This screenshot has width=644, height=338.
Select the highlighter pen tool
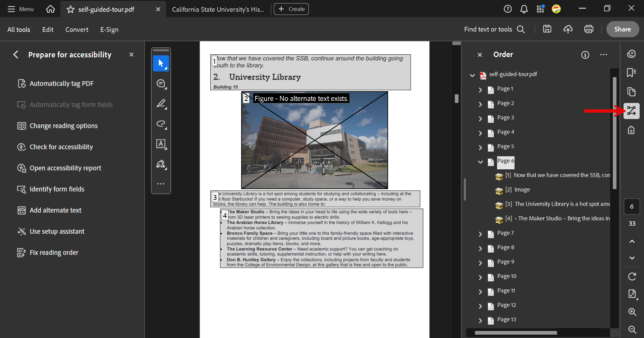point(161,104)
